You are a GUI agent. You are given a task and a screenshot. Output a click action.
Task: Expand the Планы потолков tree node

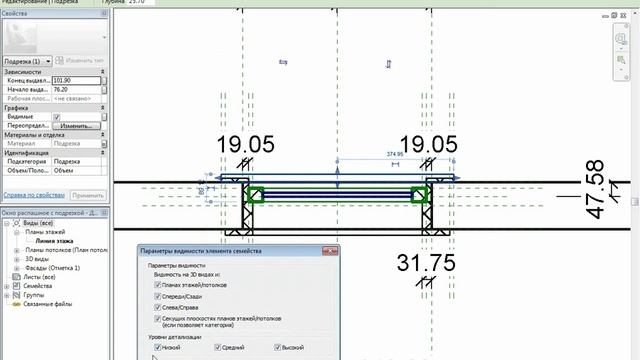click(x=17, y=250)
